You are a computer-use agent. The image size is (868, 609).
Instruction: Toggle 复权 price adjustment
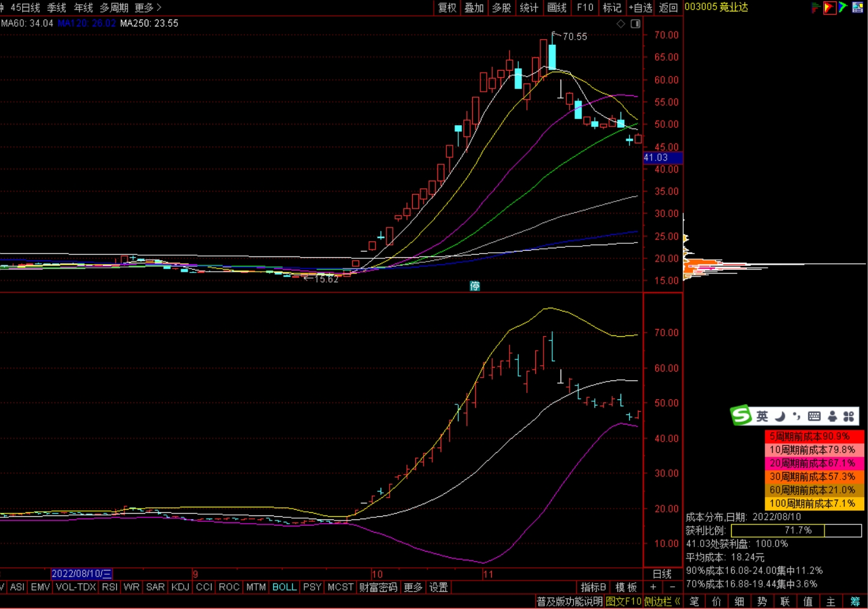447,8
